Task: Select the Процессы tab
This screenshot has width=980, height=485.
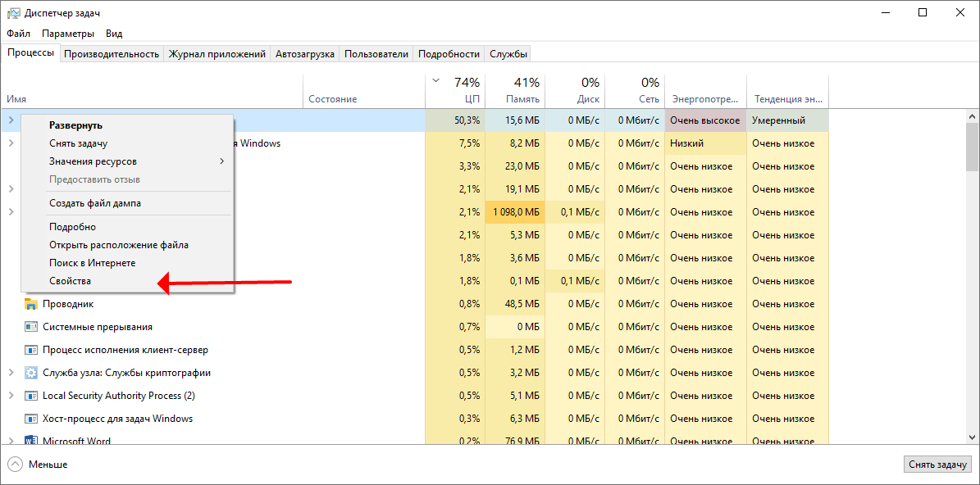Action: click(31, 52)
